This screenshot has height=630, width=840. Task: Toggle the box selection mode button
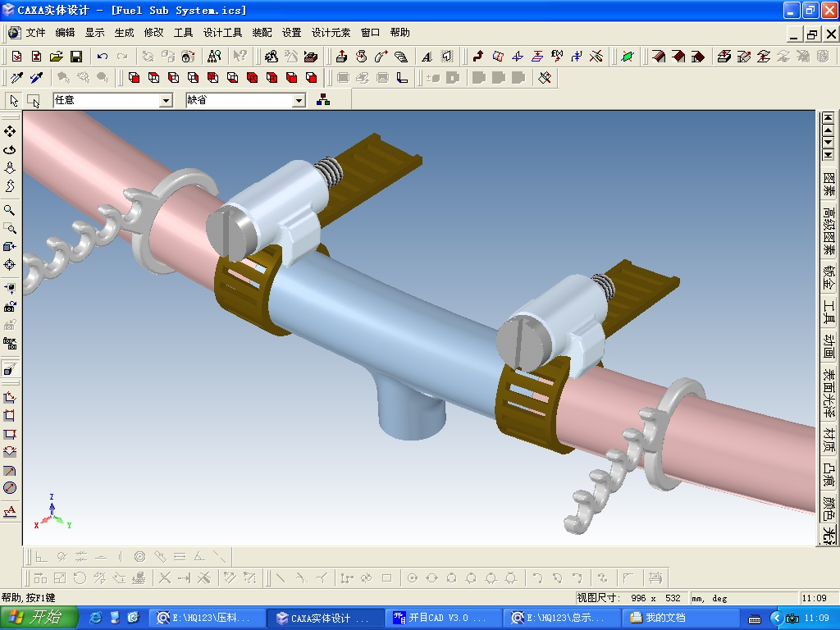(33, 100)
